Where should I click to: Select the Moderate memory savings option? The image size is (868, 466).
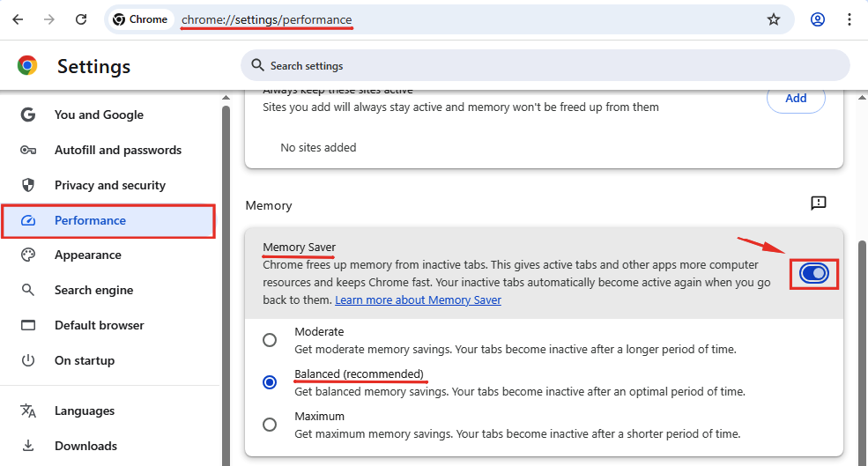click(x=270, y=340)
